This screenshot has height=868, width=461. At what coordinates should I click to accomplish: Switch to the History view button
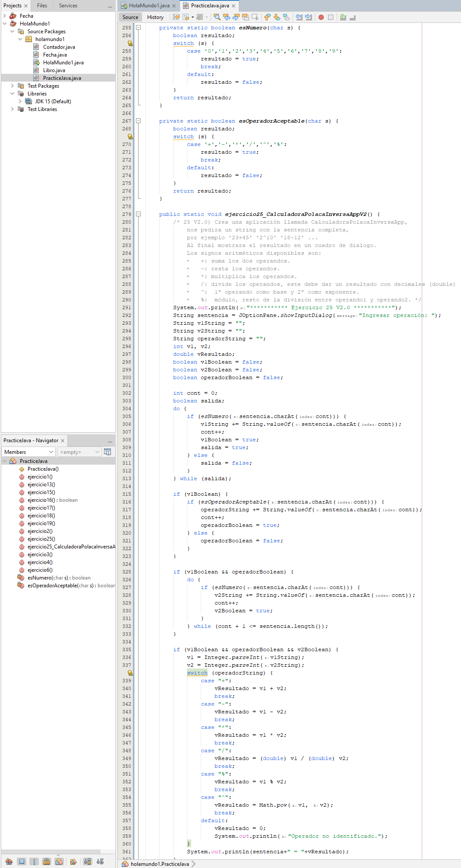tap(155, 17)
